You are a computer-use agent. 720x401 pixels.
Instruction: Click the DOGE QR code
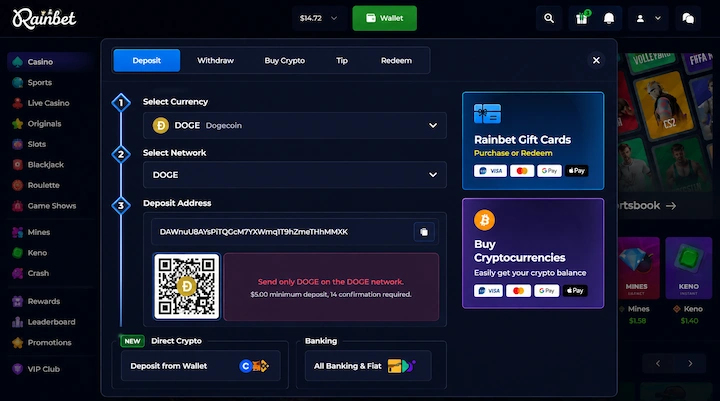(x=187, y=286)
